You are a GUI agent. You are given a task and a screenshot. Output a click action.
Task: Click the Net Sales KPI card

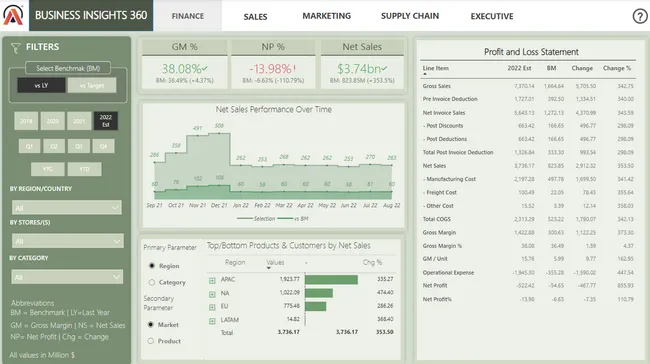(362, 64)
